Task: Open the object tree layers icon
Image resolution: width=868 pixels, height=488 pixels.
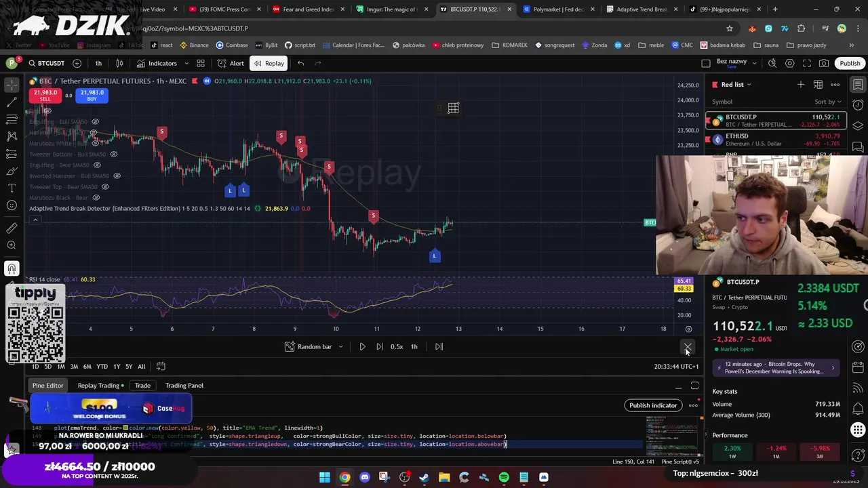Action: (858, 126)
